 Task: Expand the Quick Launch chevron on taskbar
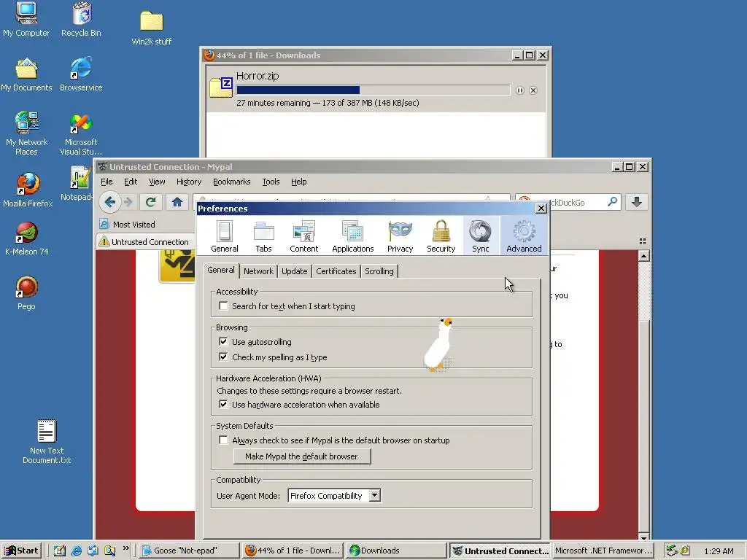pyautogui.click(x=125, y=548)
